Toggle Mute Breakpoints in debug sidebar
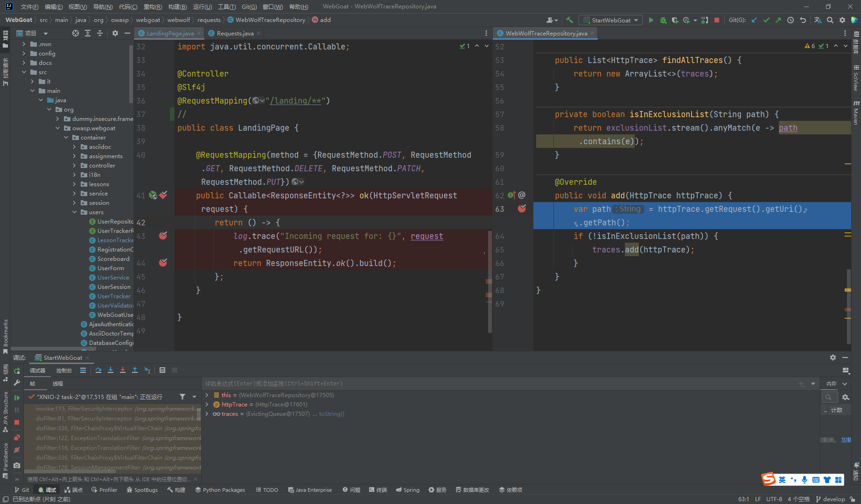This screenshot has width=861, height=504. pos(17,450)
